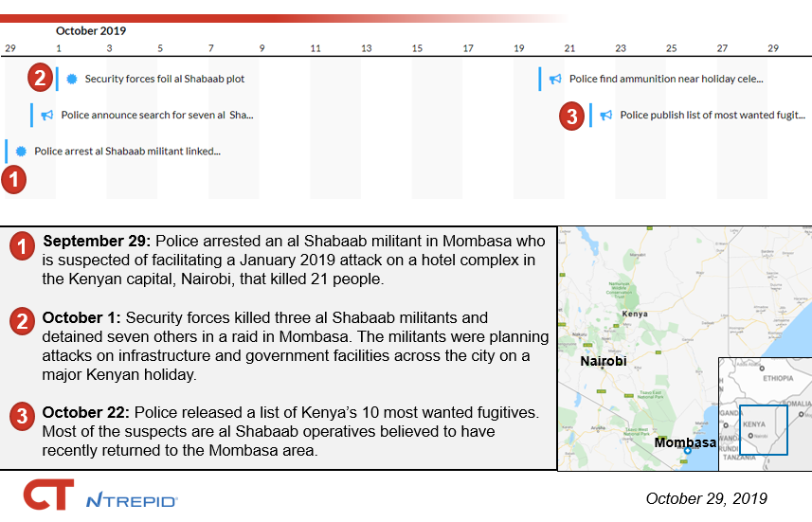Click day 21 on the timeline axis
Viewport: 812px width, 522px height.
pos(569,48)
